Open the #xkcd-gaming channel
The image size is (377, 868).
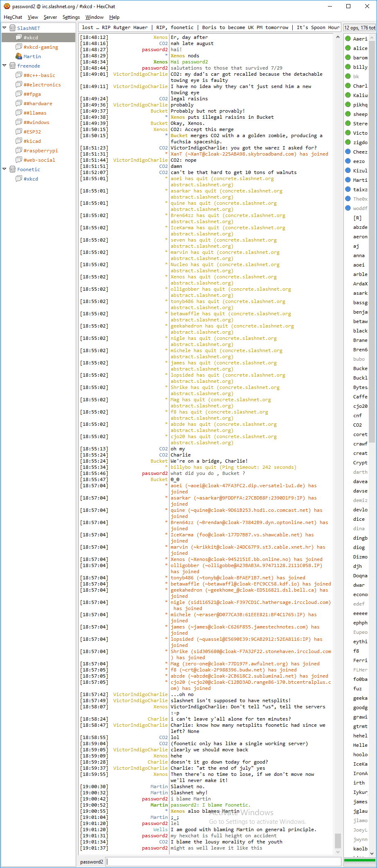click(41, 47)
